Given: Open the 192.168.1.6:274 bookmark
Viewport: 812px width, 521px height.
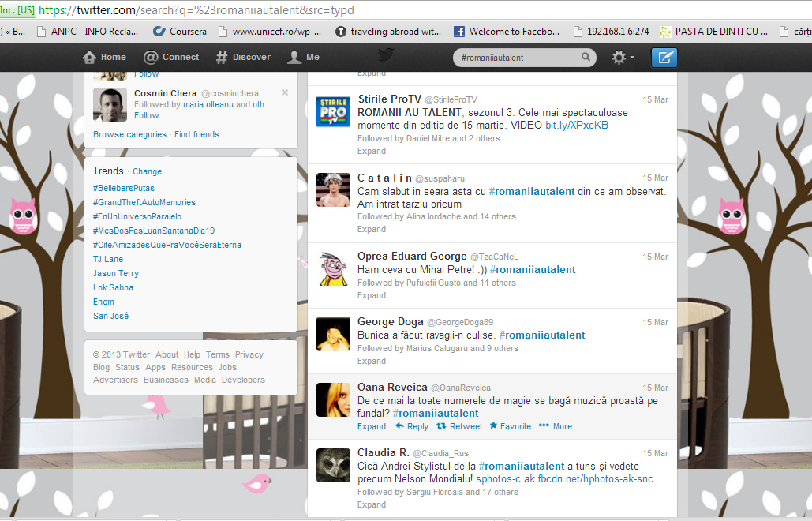Looking at the screenshot, I should [x=611, y=32].
